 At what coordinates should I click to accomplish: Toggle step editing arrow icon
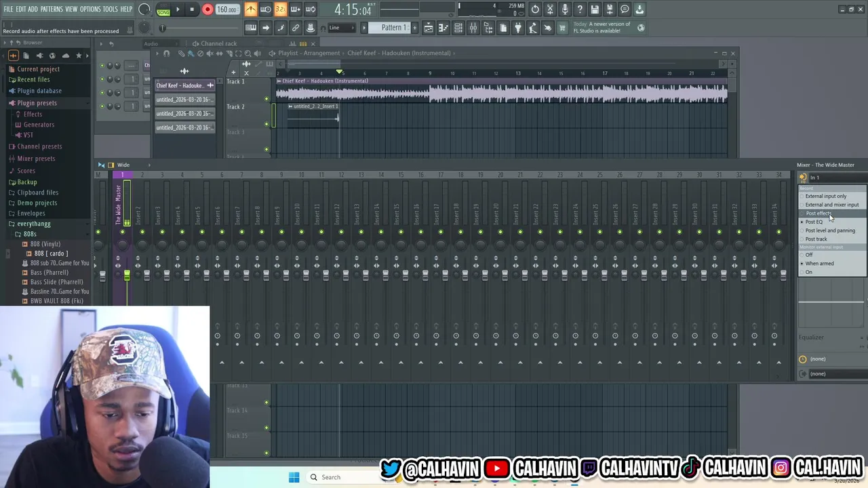tap(266, 28)
